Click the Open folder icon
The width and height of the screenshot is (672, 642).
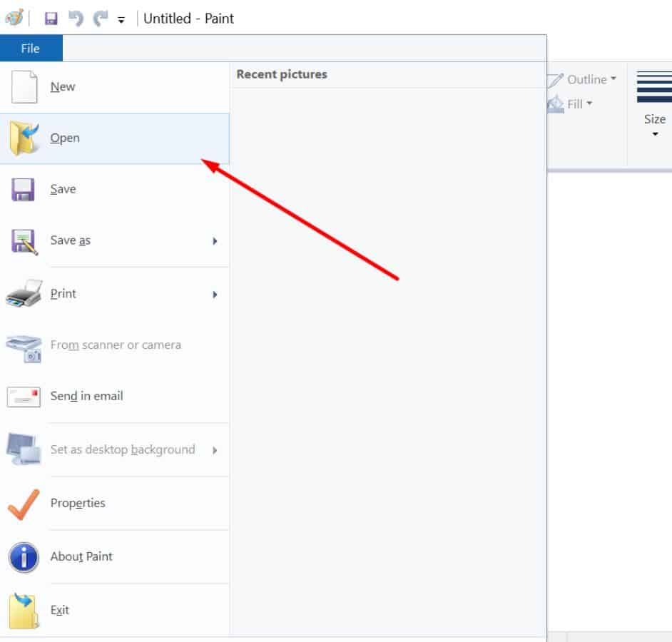24,138
